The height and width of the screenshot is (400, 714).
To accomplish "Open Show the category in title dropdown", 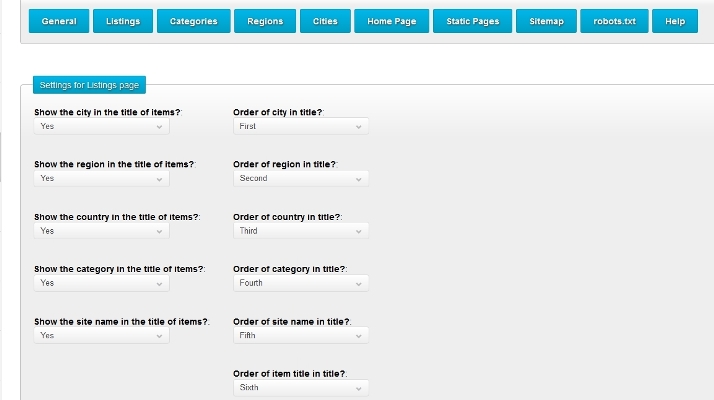I will coord(102,283).
